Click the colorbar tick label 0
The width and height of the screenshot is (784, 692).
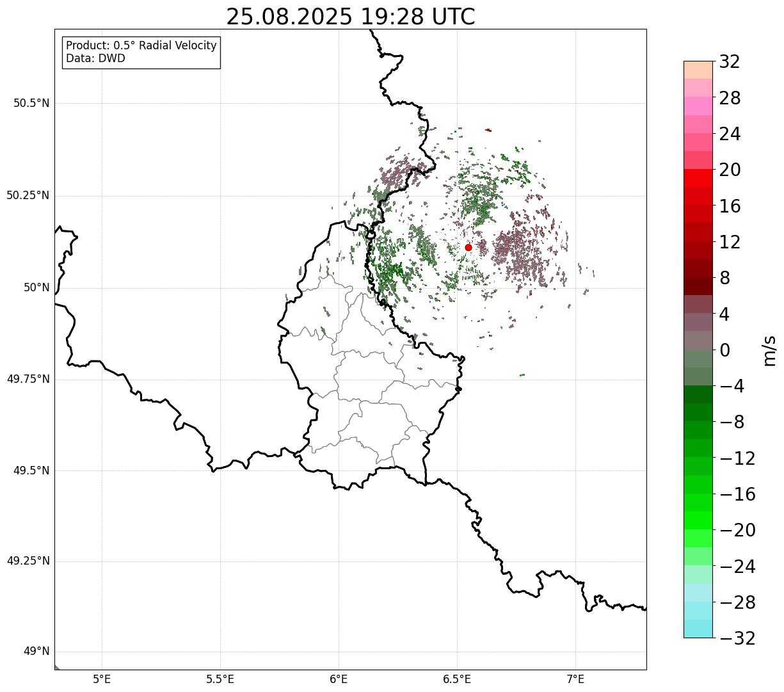coord(724,350)
